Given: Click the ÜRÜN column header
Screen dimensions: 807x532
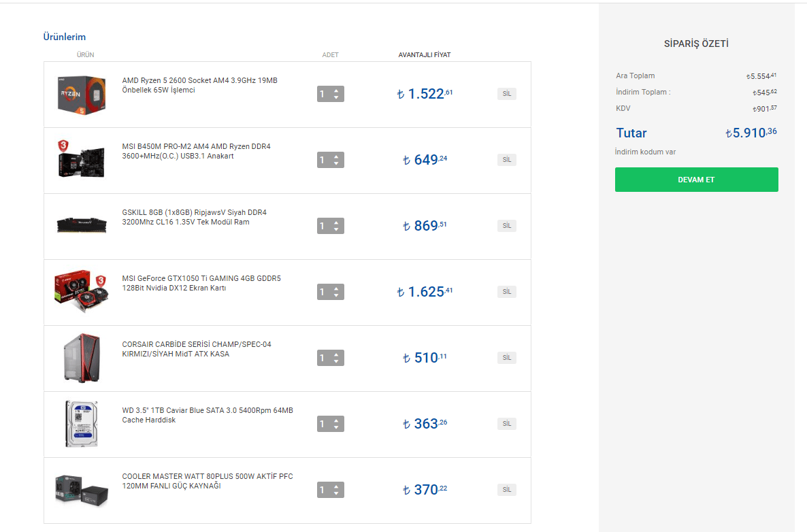Looking at the screenshot, I should pyautogui.click(x=86, y=54).
